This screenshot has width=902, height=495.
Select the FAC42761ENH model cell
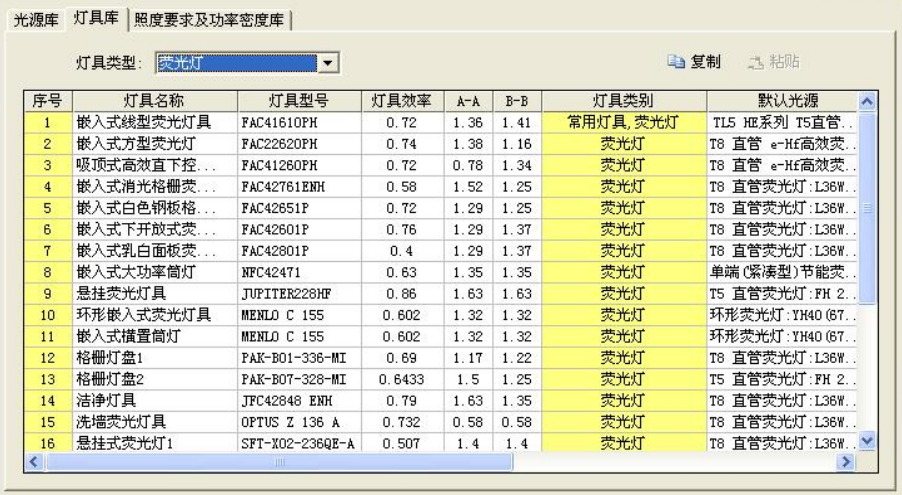tap(299, 187)
